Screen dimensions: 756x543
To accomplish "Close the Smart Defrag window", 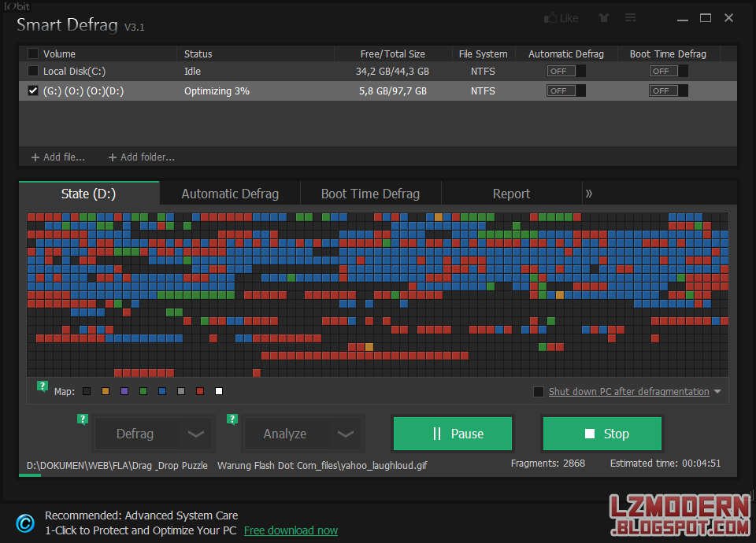I will (728, 18).
